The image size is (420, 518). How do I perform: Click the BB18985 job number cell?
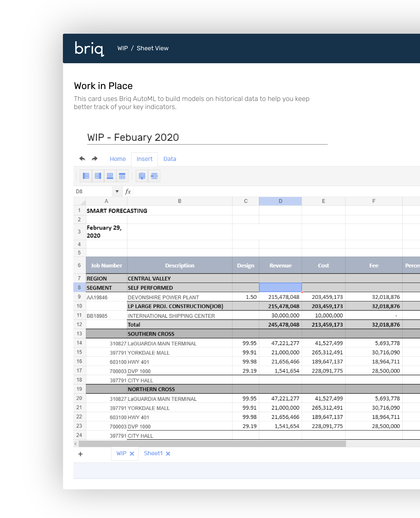(106, 315)
